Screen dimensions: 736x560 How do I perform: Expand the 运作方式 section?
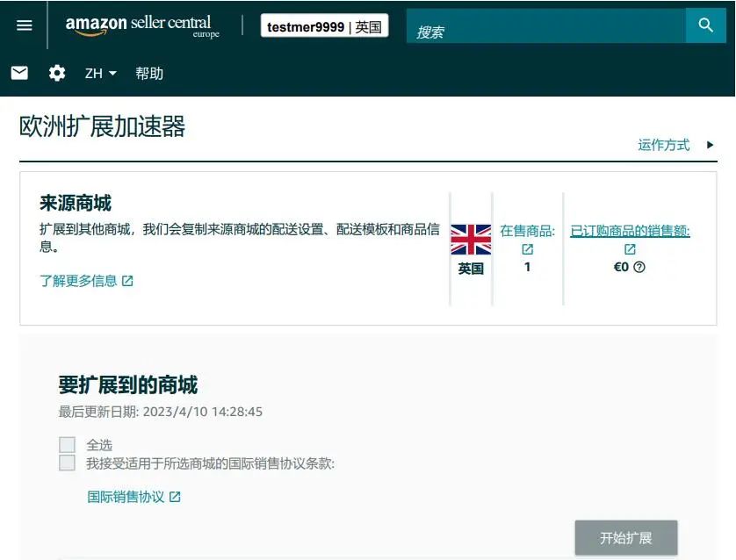tap(664, 145)
